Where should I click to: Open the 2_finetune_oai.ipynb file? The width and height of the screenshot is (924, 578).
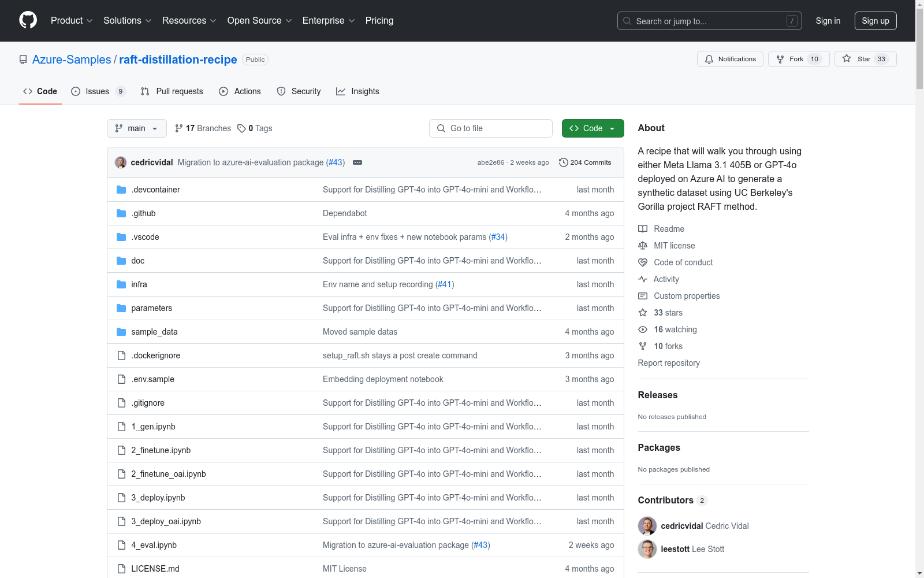tap(169, 474)
